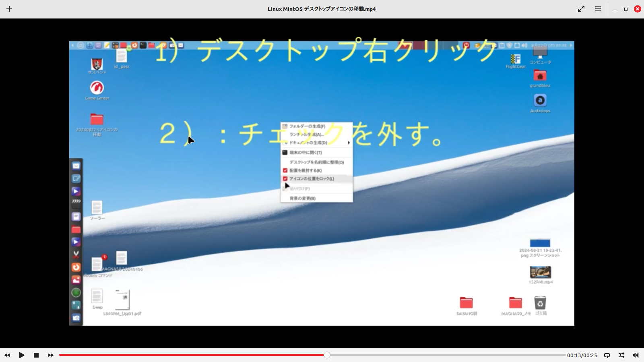Expand the ドキュメントの生成(D) submenu arrow
The width and height of the screenshot is (644, 362).
(x=349, y=143)
